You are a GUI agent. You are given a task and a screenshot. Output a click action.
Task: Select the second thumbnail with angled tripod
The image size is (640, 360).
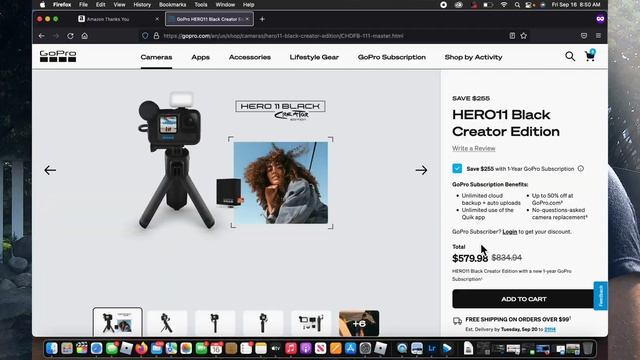[x=167, y=323]
